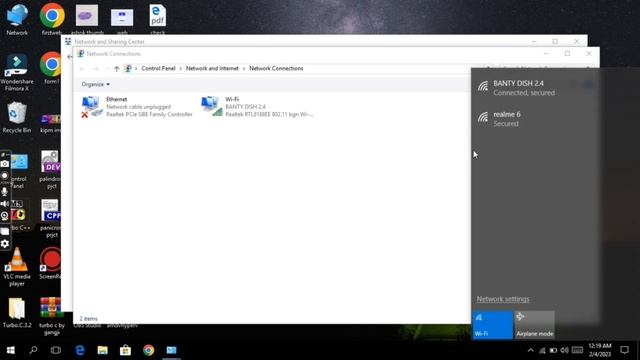The height and width of the screenshot is (360, 640).
Task: Open Network settings link
Action: point(503,299)
